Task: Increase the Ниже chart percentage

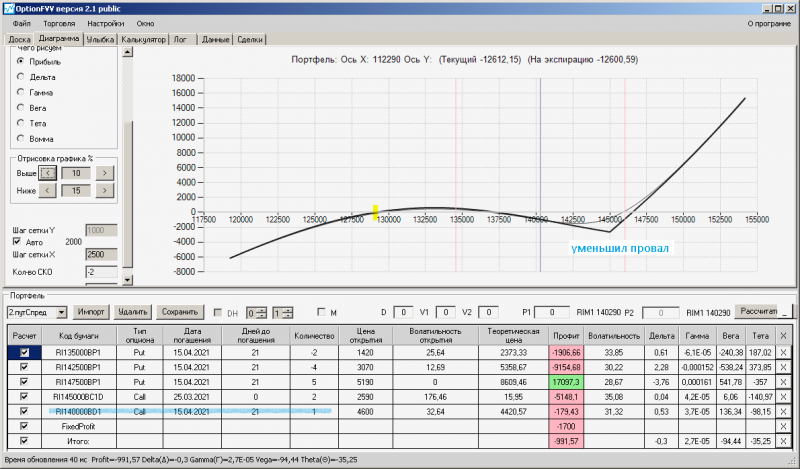Action: point(105,191)
